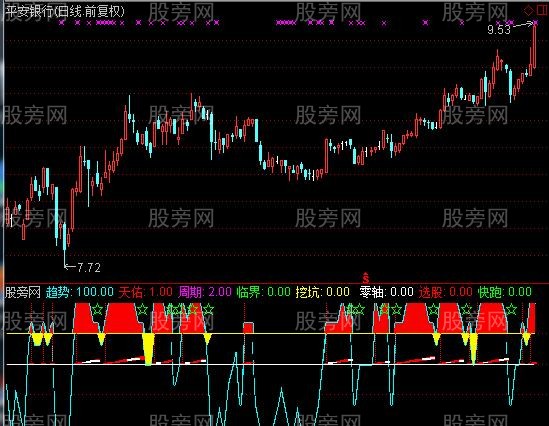Click the 临界: 0.00 indicator value
Image resolution: width=549 pixels, height=426 pixels.
tap(264, 292)
